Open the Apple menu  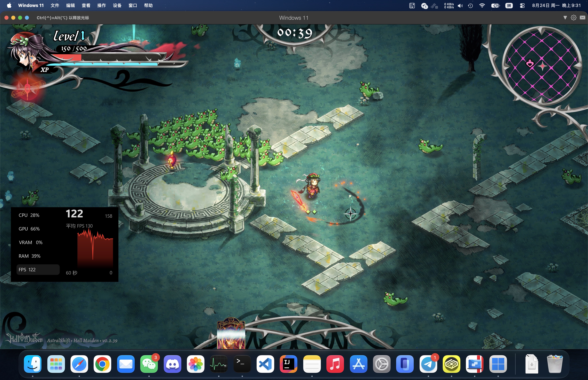9,5
